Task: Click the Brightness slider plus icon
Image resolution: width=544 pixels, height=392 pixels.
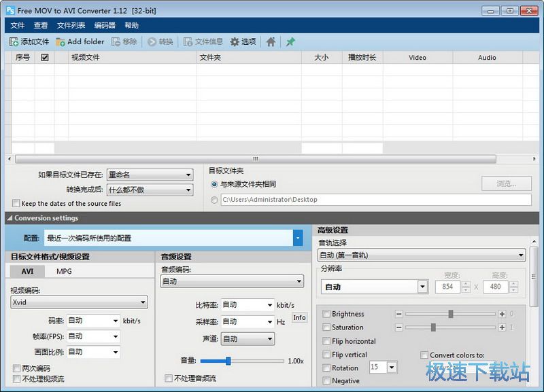Action: pyautogui.click(x=502, y=314)
